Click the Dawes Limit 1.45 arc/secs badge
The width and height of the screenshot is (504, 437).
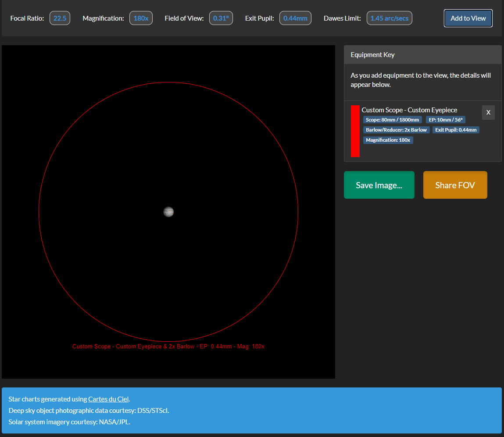pos(389,18)
